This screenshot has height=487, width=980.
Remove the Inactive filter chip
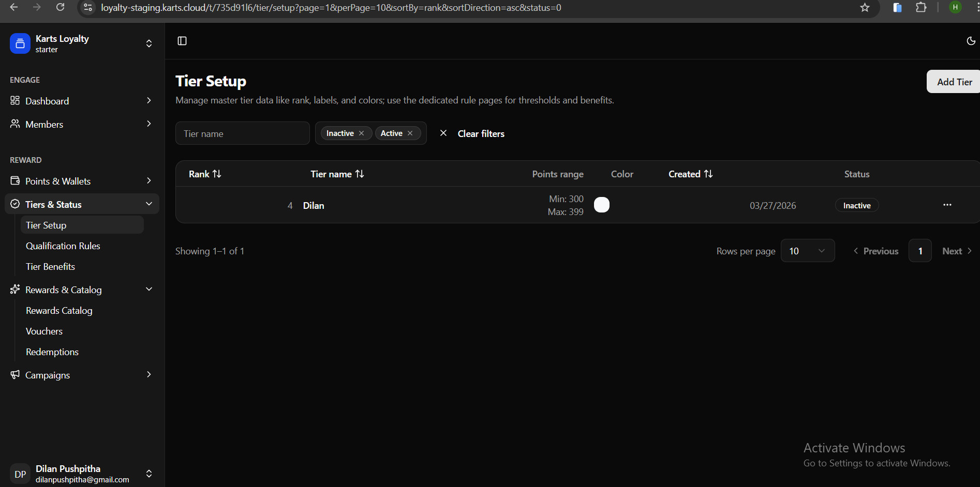pyautogui.click(x=362, y=133)
